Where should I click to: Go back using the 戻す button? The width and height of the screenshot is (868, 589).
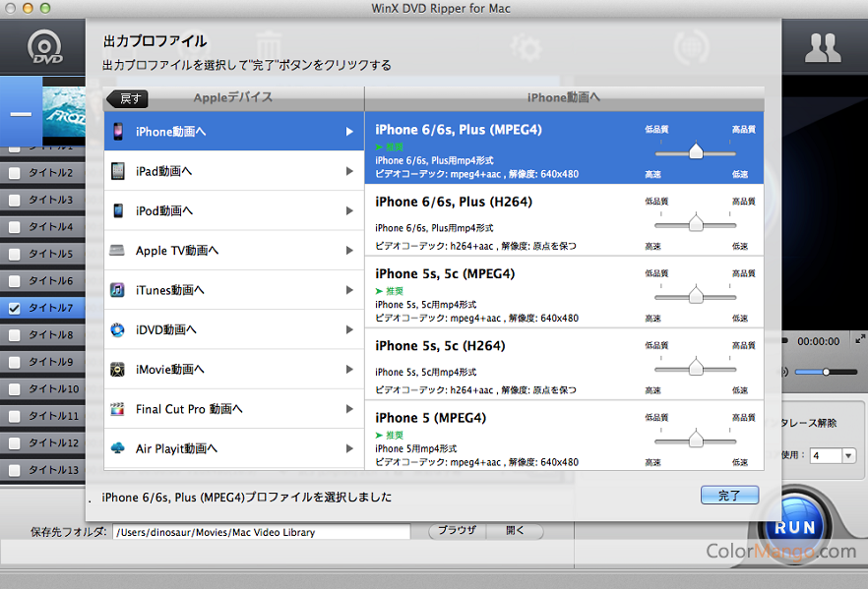tap(128, 98)
